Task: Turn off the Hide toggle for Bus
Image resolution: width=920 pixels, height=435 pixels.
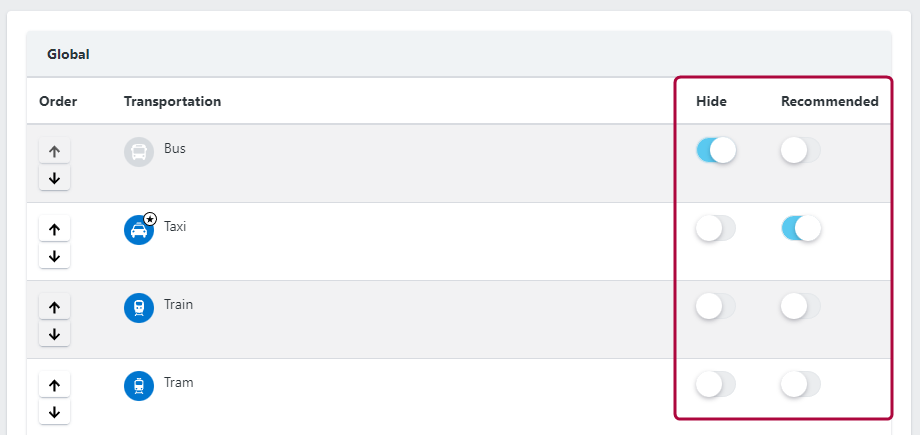Action: 716,151
